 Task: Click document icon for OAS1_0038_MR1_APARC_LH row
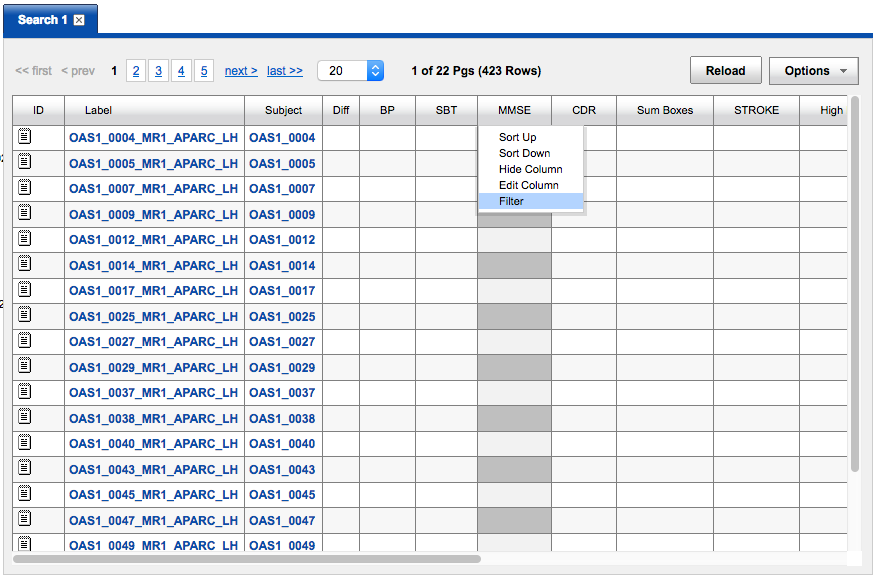pyautogui.click(x=25, y=417)
